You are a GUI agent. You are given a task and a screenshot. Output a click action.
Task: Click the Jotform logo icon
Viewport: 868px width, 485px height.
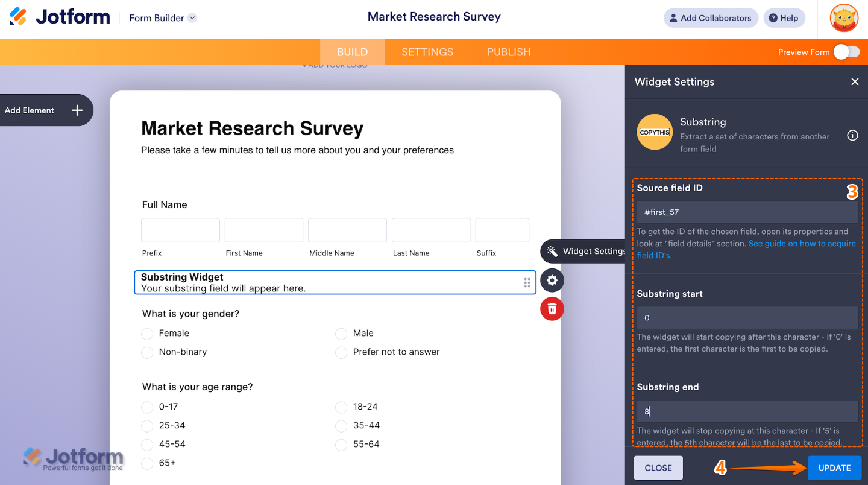click(x=18, y=17)
